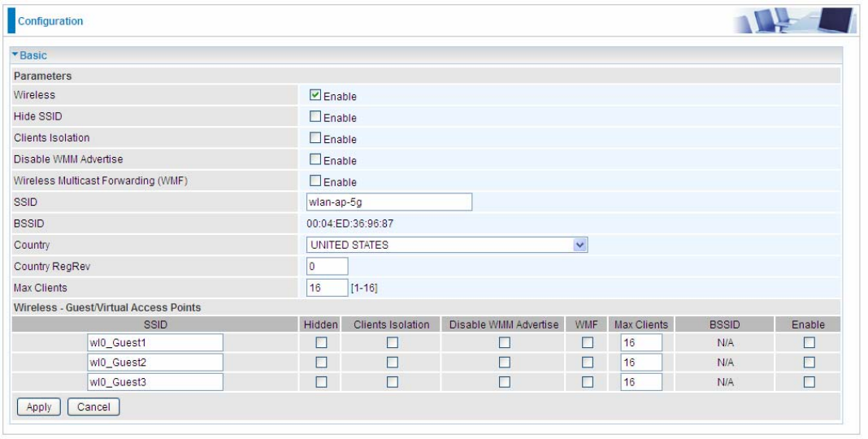The image size is (868, 439).
Task: Click the Wireless Multicast Forwarding (WMF) label
Action: coord(101,181)
